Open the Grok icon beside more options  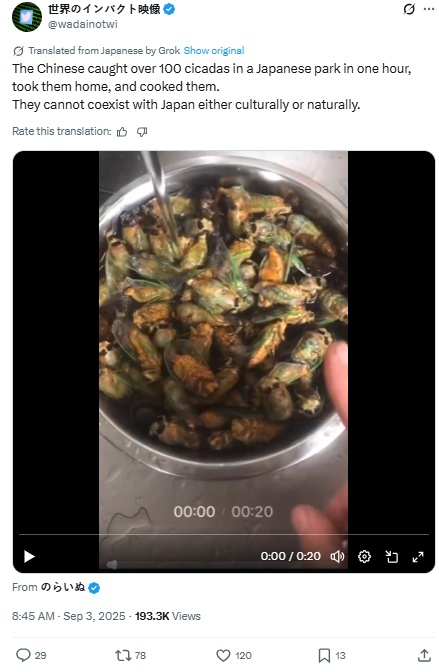point(409,9)
